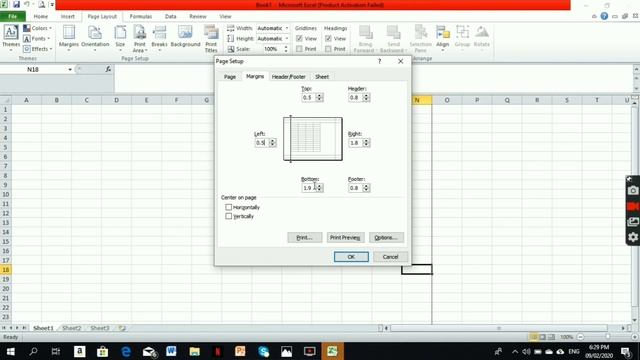640x360 pixels.
Task: Click the red video record icon
Action: tap(633, 206)
